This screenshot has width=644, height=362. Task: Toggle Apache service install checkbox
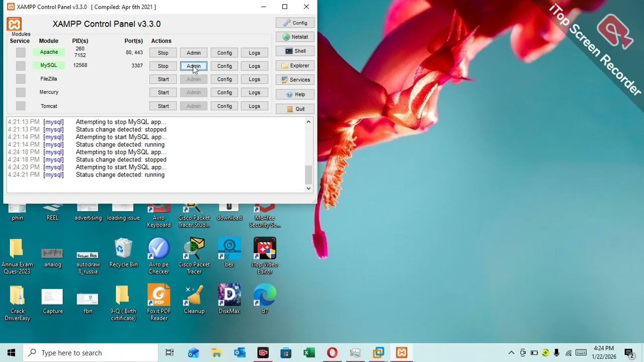[21, 52]
